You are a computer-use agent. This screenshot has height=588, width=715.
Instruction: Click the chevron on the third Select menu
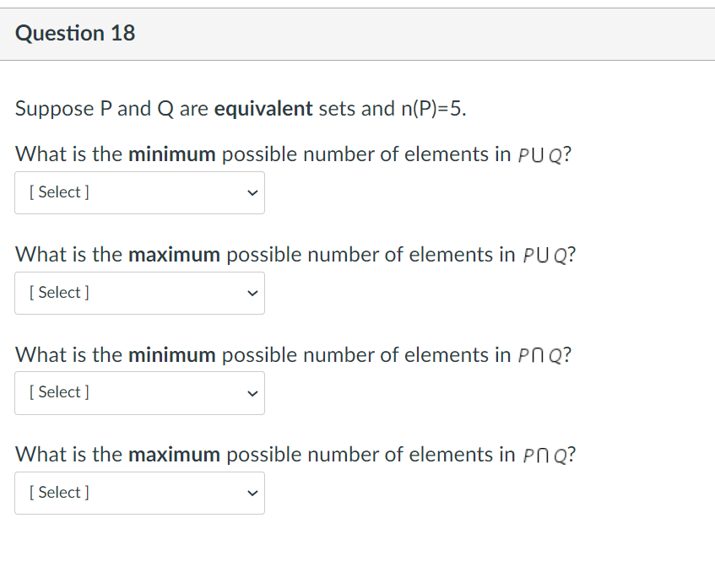pos(252,392)
